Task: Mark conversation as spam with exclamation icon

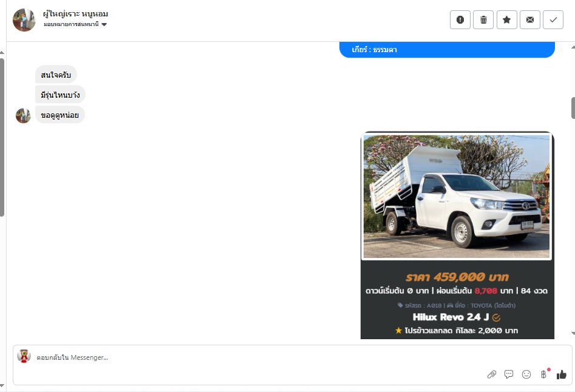Action: point(460,20)
